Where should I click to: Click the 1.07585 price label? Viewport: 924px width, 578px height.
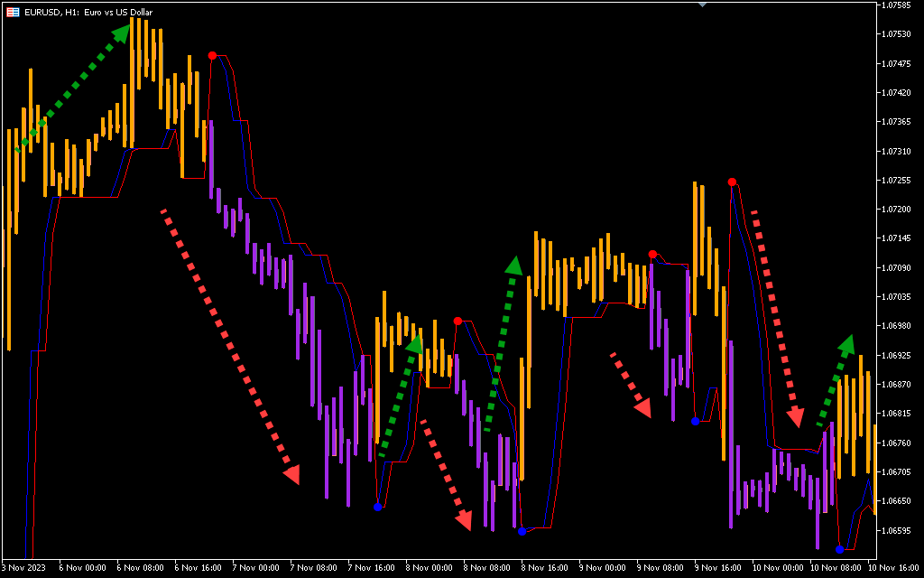tap(898, 5)
